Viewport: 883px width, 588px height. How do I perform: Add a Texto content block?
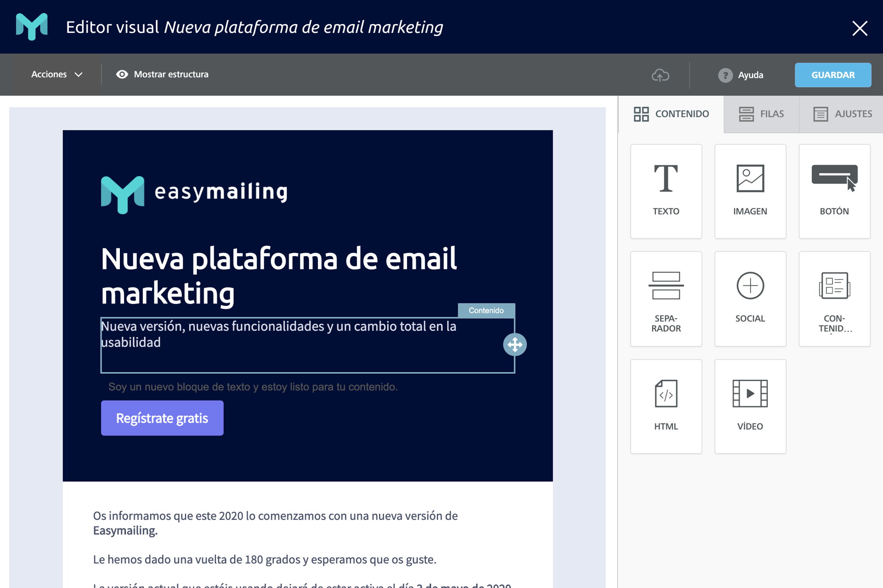point(666,191)
